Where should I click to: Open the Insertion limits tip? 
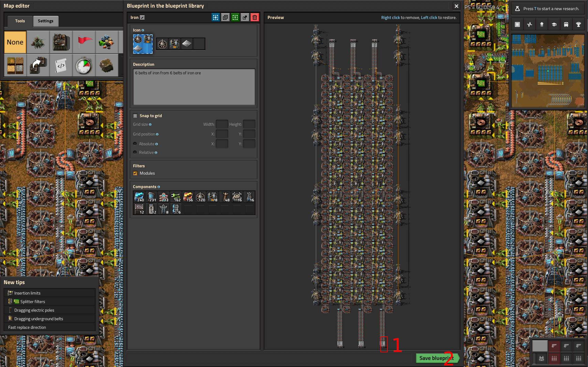(x=50, y=293)
